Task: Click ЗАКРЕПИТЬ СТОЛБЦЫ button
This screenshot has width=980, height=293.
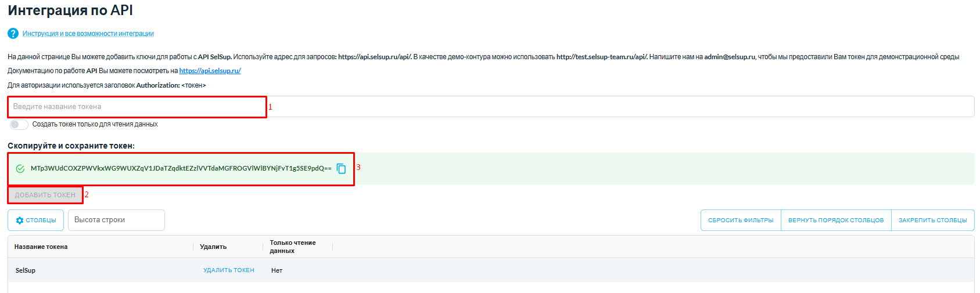Action: pos(932,220)
